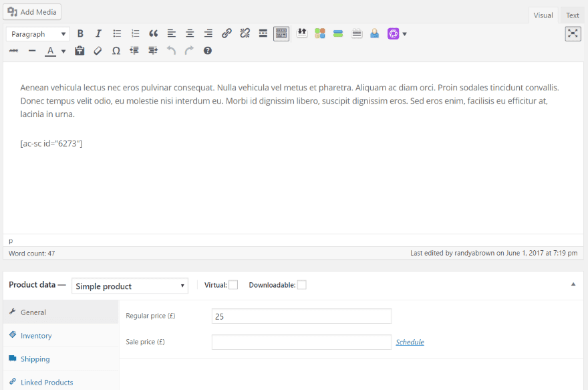Enable the Downloadable checkbox
This screenshot has width=588, height=390.
point(302,285)
